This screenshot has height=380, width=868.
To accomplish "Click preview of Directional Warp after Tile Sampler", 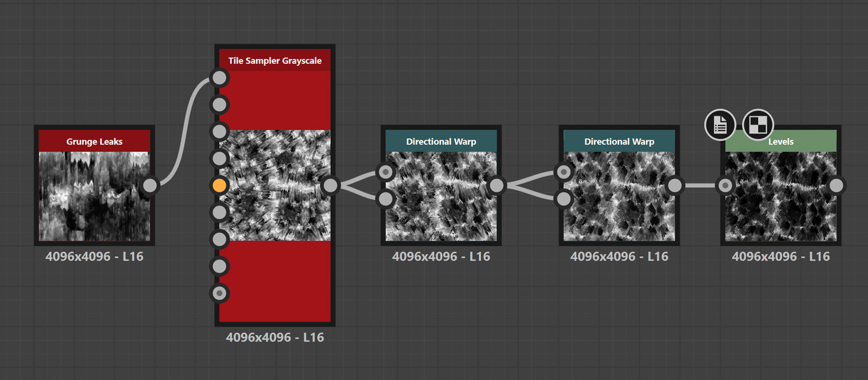I will pyautogui.click(x=441, y=197).
